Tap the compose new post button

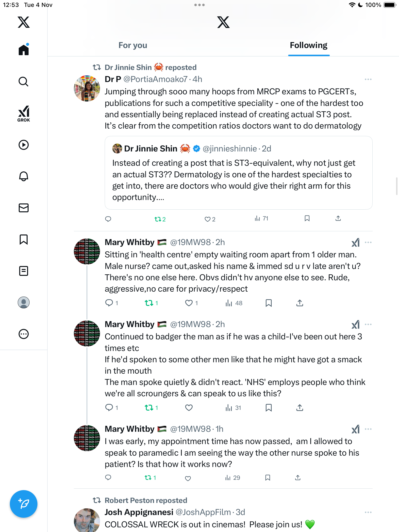click(24, 504)
